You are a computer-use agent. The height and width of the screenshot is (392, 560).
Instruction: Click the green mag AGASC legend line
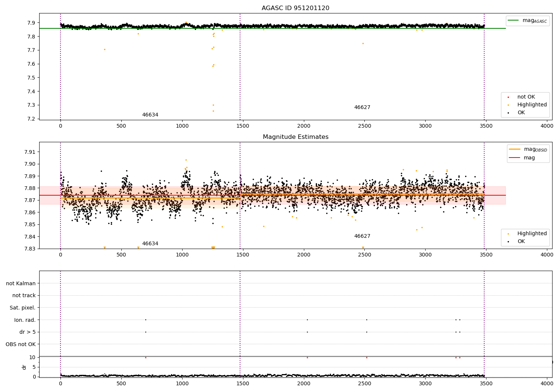coord(514,21)
